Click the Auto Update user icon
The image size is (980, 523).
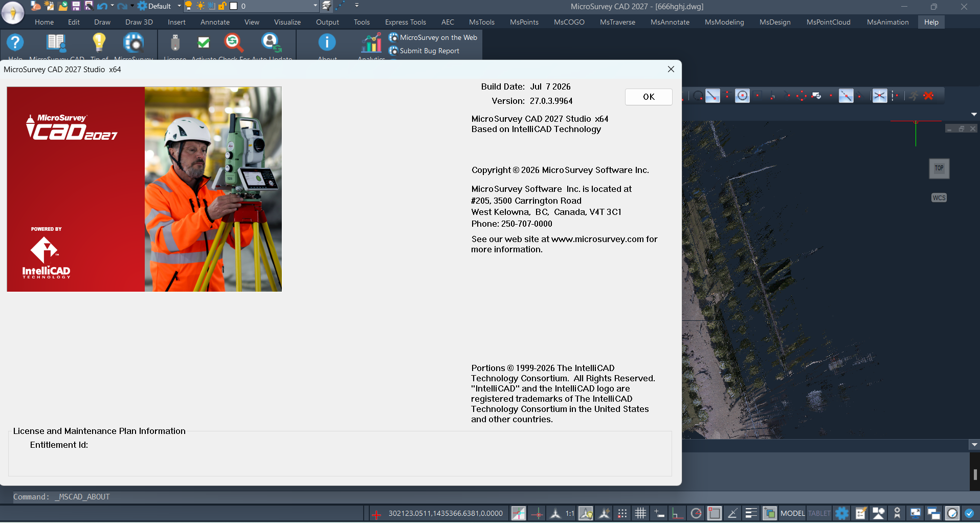click(271, 42)
